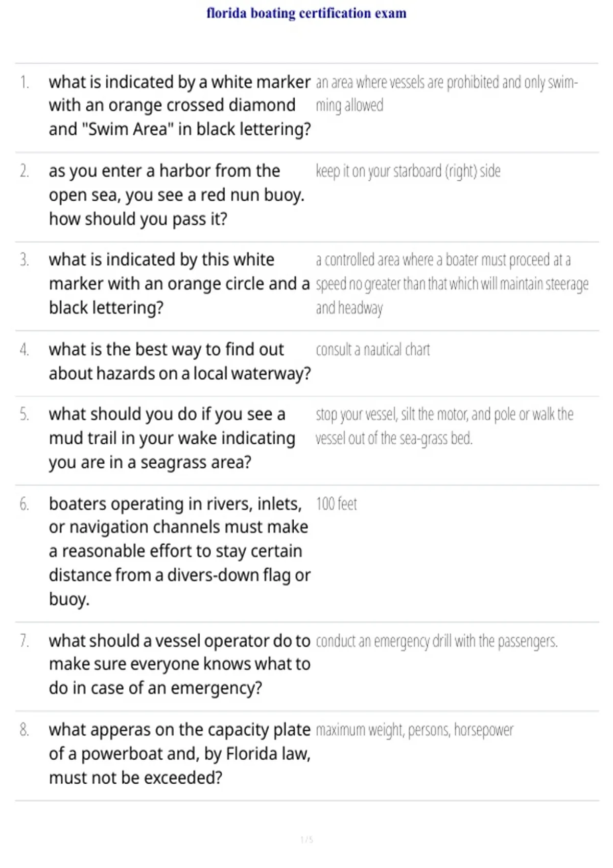Click the answer about controlled speed steerage area
Screen dimensions: 613x868
452,284
